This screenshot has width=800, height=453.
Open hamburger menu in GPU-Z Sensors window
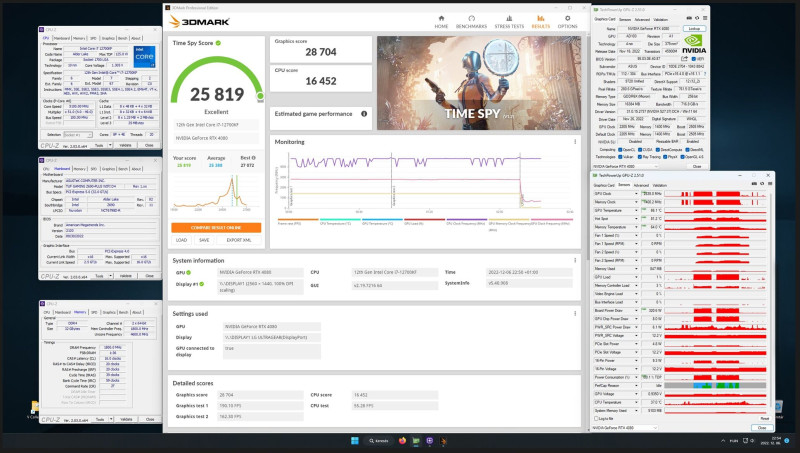[x=770, y=184]
